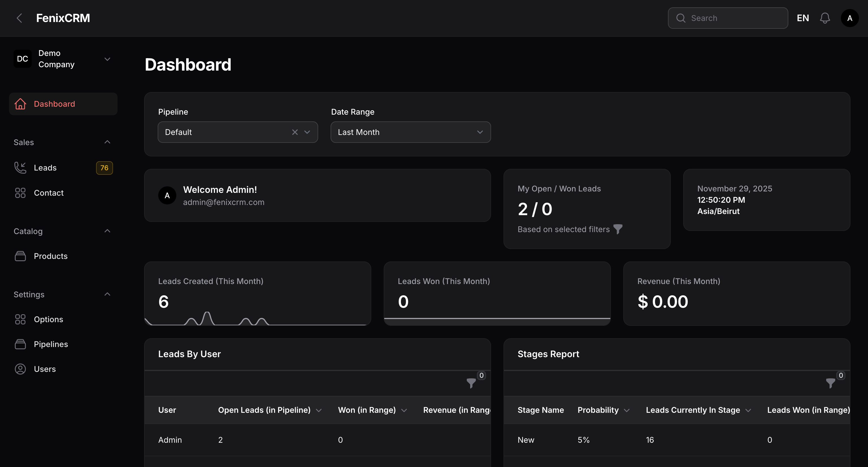
Task: Open the notifications bell
Action: 824,18
